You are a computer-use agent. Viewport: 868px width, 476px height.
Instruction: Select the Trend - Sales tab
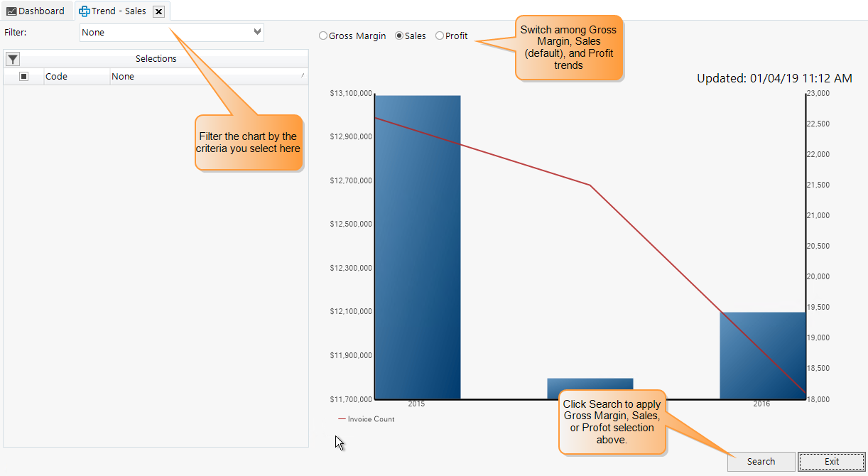tap(117, 11)
